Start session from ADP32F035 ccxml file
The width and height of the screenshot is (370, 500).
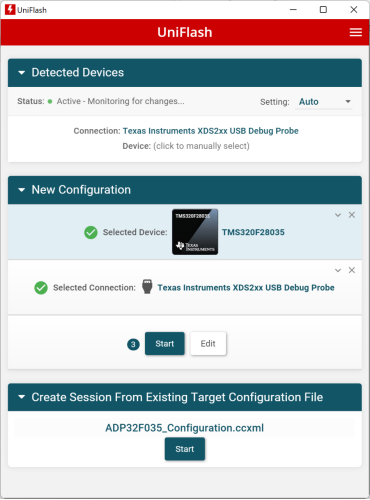pyautogui.click(x=185, y=449)
